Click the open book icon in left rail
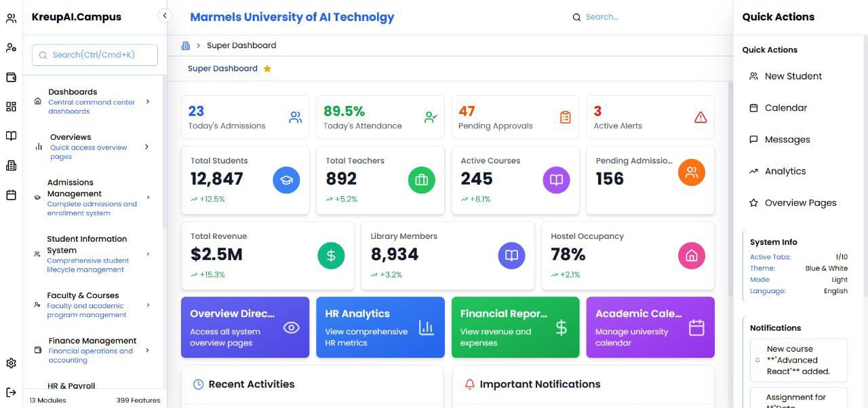Image resolution: width=868 pixels, height=408 pixels. 11,136
